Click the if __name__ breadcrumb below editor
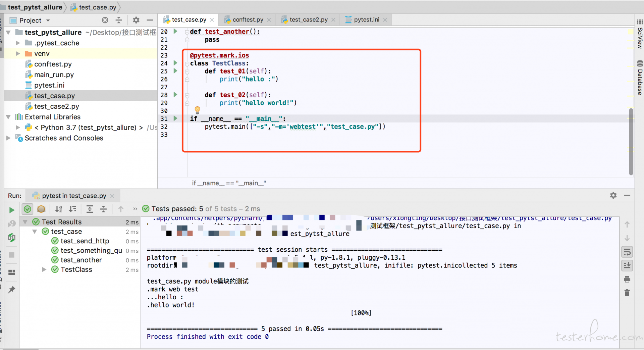The height and width of the screenshot is (350, 644). 229,183
